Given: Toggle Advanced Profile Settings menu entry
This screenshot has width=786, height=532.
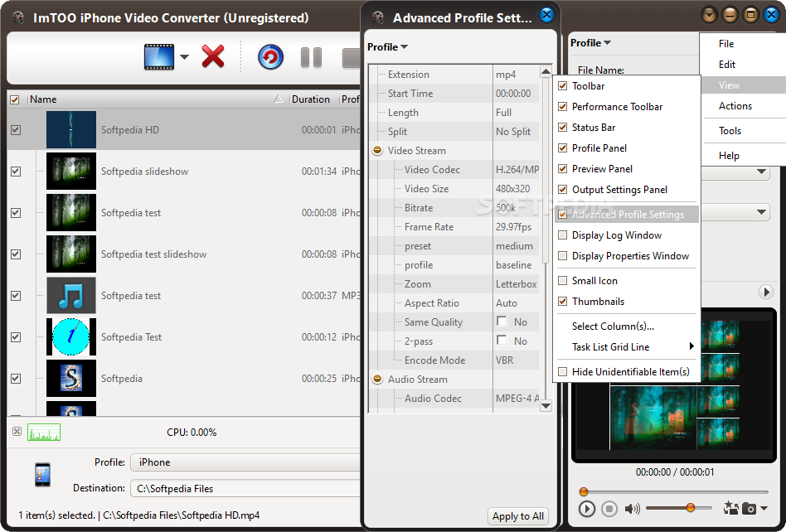Looking at the screenshot, I should pos(626,215).
